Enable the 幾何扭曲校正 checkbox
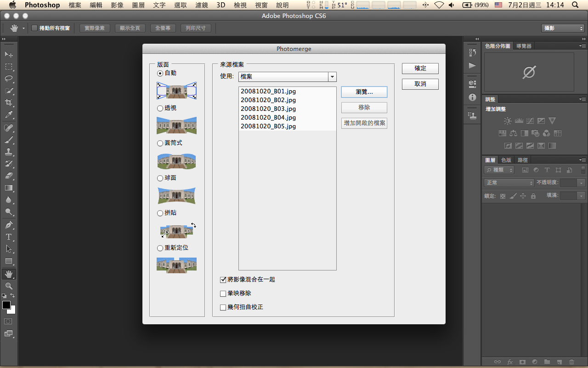This screenshot has width=588, height=368. coord(223,307)
